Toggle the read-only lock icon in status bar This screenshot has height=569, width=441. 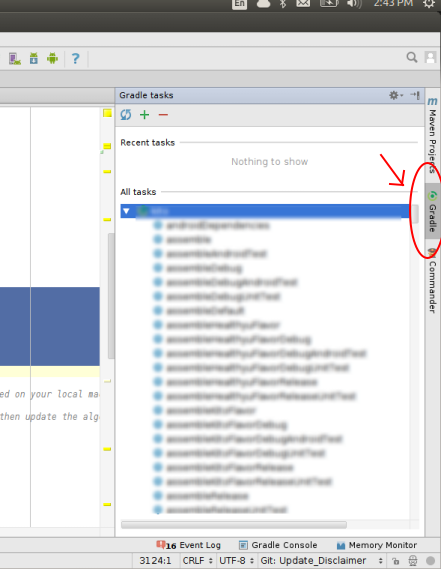point(396,561)
